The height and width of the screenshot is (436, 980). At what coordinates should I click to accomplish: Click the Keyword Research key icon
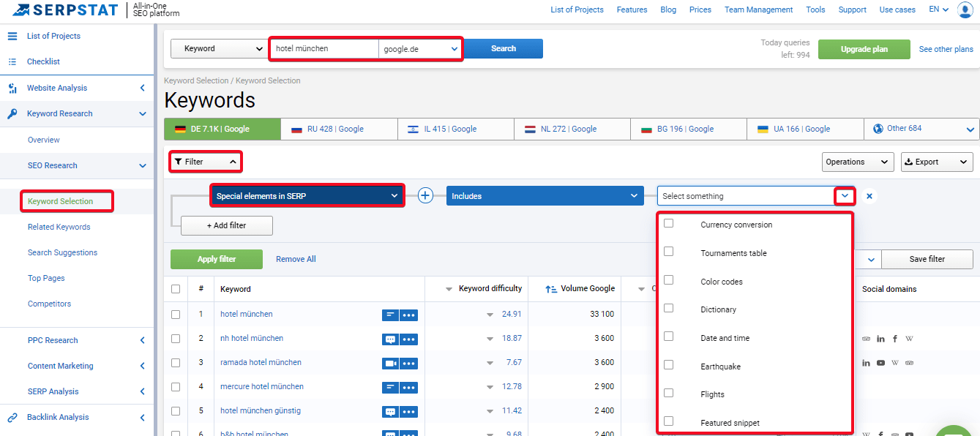12,113
